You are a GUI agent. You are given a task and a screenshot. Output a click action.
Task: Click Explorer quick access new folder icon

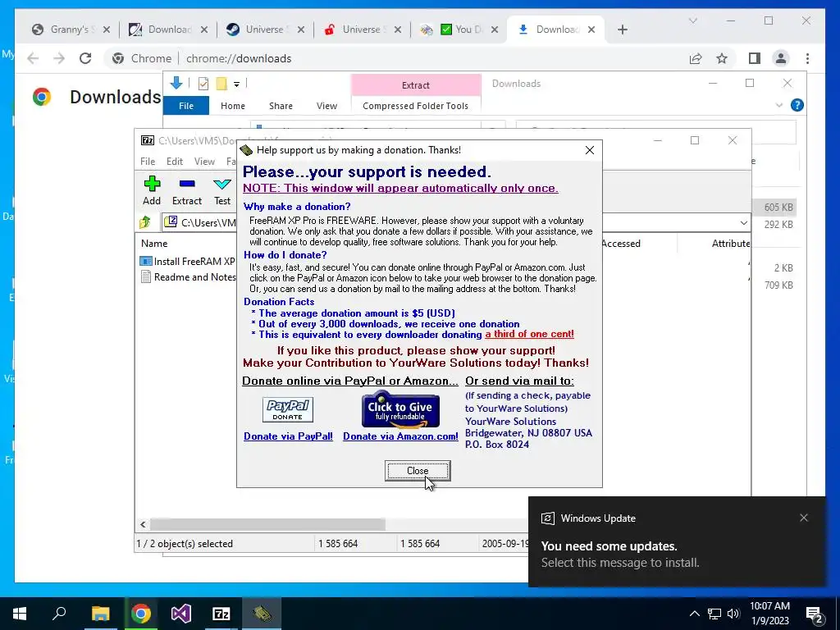tap(221, 84)
